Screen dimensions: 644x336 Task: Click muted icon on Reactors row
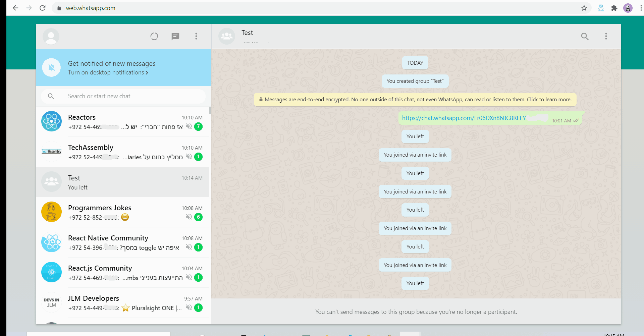coord(189,126)
